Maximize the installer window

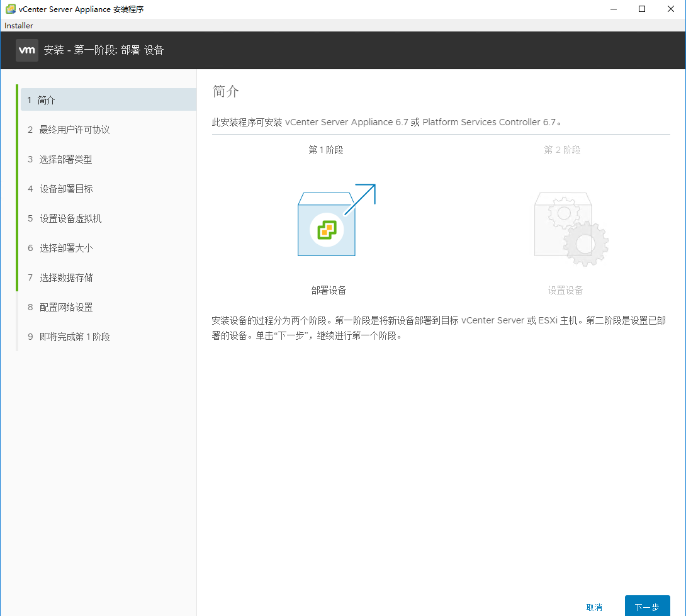642,9
